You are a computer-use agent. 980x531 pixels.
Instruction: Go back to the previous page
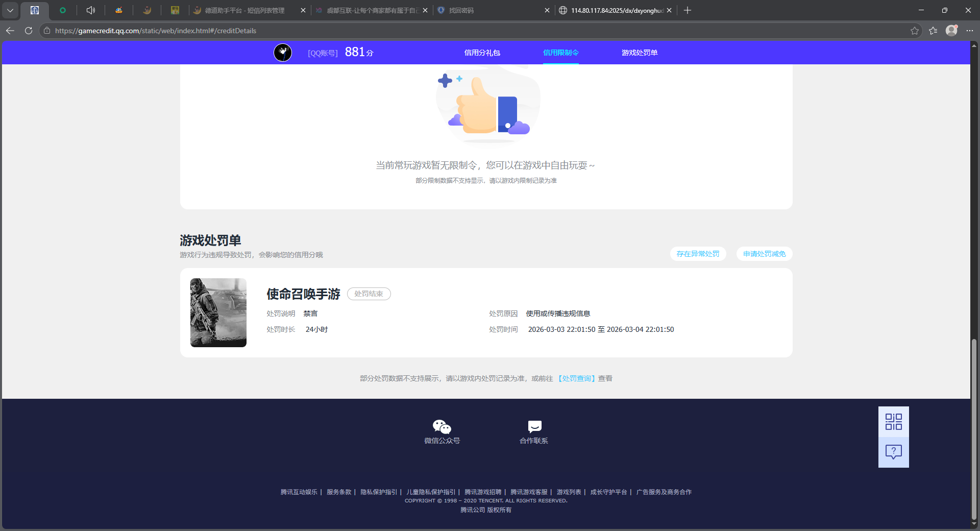coord(10,31)
